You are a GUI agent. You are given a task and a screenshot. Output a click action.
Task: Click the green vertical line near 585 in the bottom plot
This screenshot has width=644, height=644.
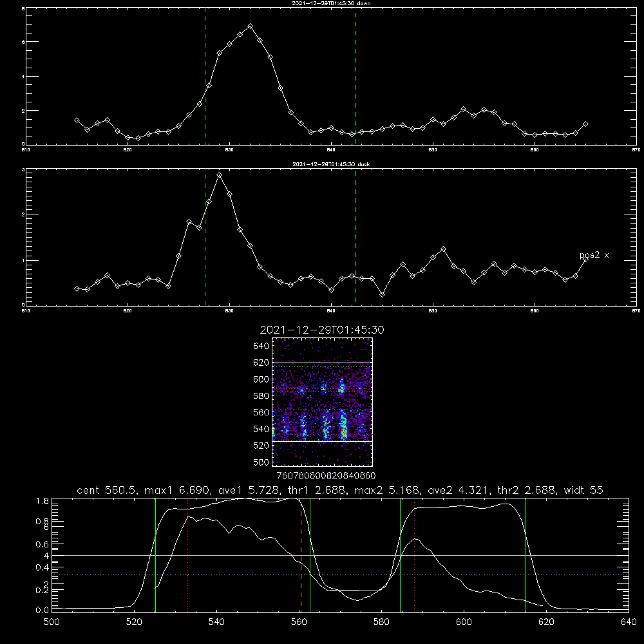point(400,555)
